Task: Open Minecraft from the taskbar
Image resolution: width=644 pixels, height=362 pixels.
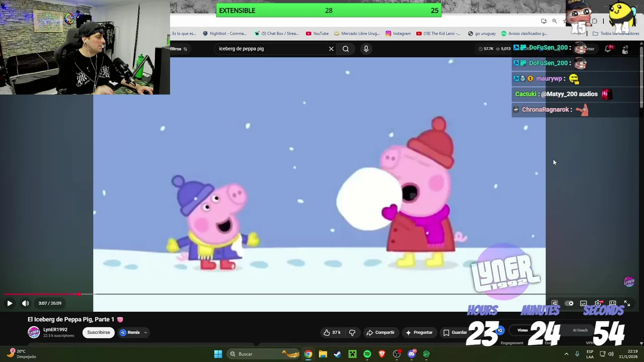Action: pos(352,354)
